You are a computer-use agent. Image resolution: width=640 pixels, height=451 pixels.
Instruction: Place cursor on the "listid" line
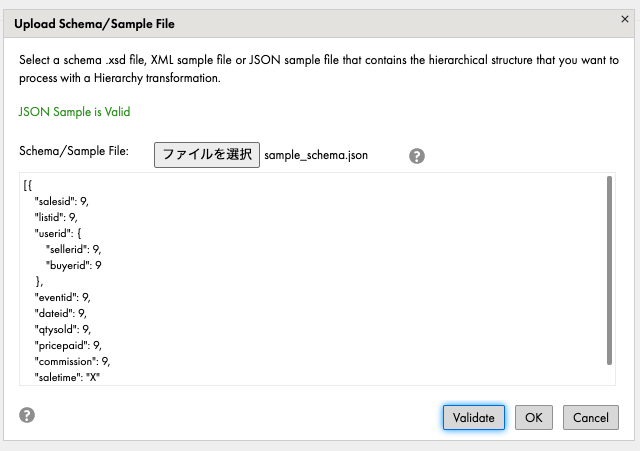tap(56, 217)
